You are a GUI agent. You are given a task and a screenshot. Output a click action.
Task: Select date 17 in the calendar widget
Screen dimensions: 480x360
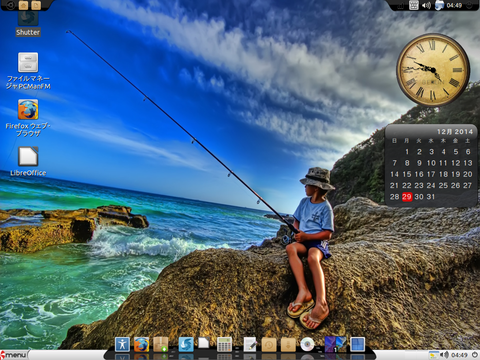coord(431,174)
